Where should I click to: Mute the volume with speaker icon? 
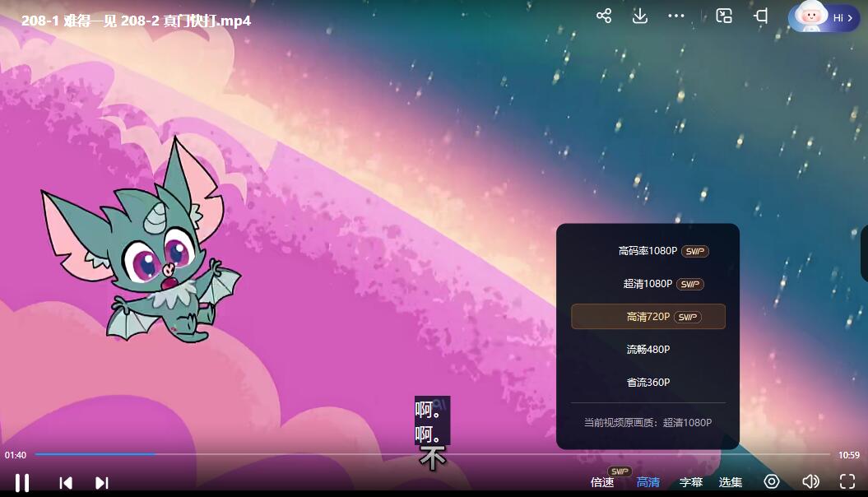point(811,481)
